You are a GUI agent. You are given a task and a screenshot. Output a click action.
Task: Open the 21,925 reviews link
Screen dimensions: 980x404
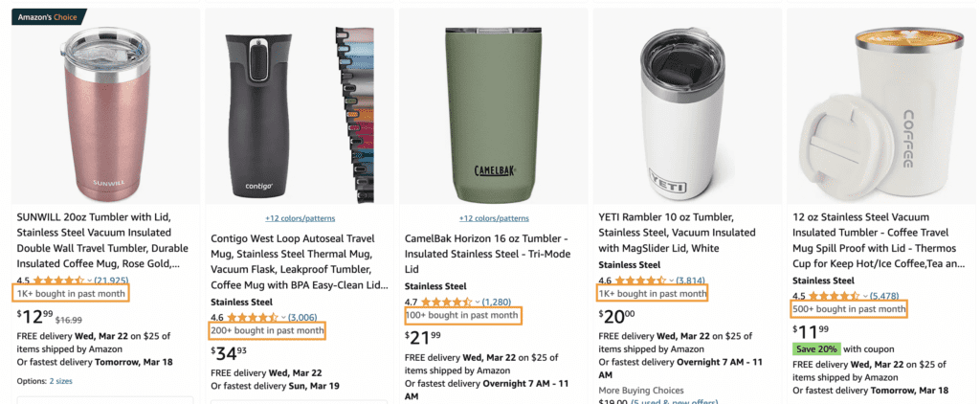[111, 280]
